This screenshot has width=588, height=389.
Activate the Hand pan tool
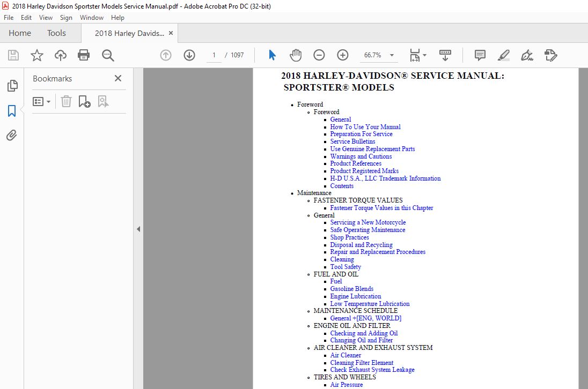296,55
